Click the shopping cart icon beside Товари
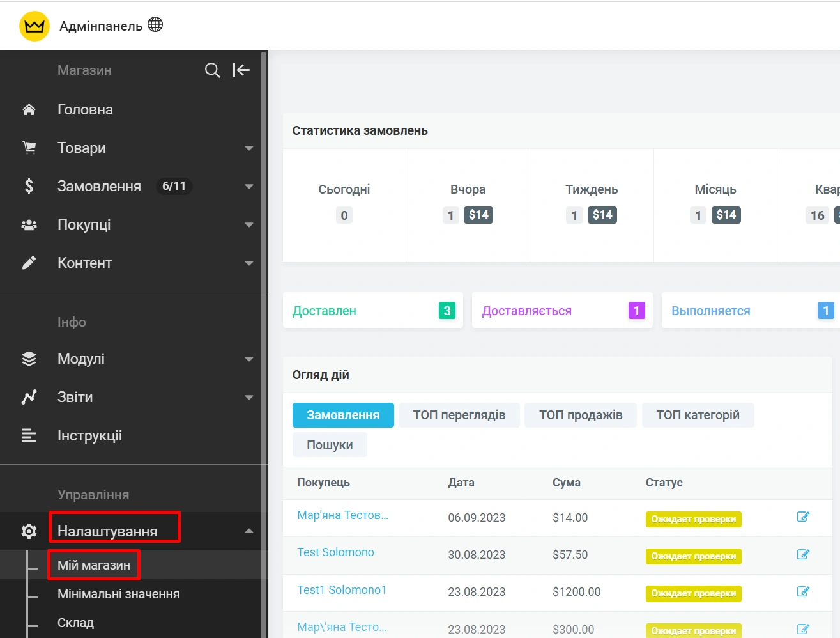This screenshot has height=638, width=840. [x=29, y=148]
